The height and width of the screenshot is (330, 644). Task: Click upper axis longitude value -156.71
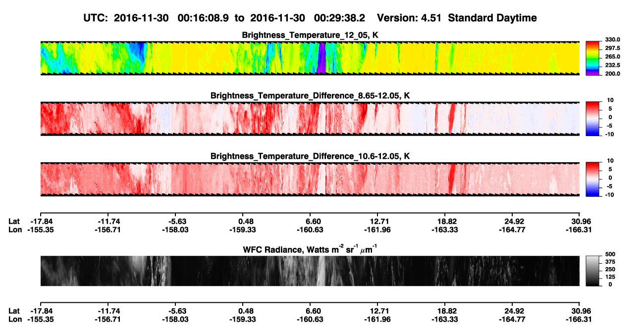[x=108, y=230]
